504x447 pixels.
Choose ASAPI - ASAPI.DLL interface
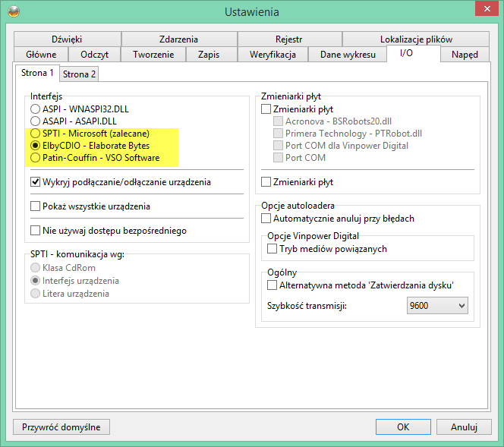[74, 121]
